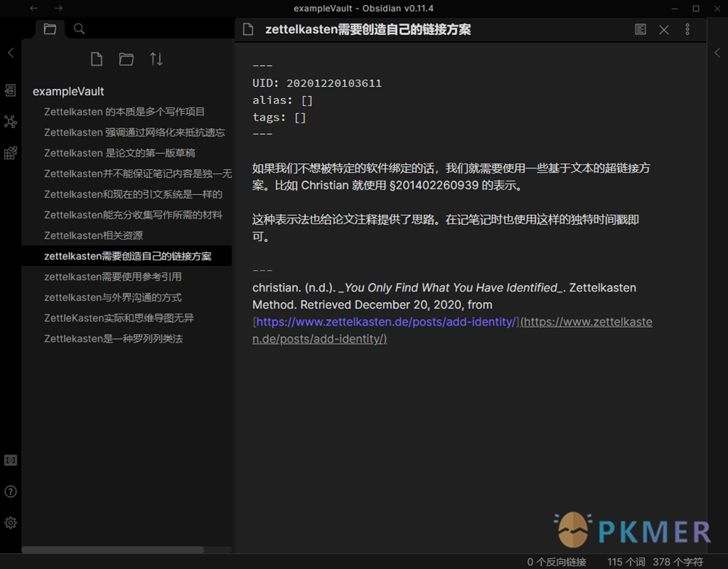Click the purple zettelkasten.de link text
This screenshot has width=728, height=569.
point(385,322)
